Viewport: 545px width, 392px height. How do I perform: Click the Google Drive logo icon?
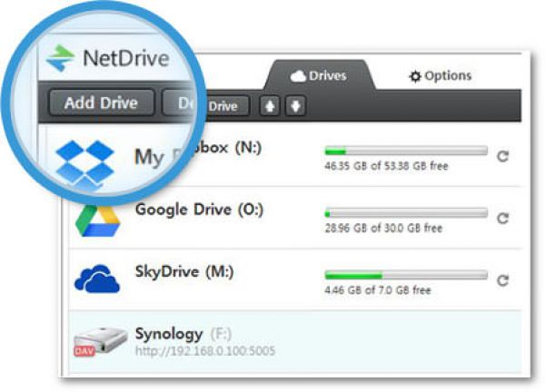click(98, 220)
